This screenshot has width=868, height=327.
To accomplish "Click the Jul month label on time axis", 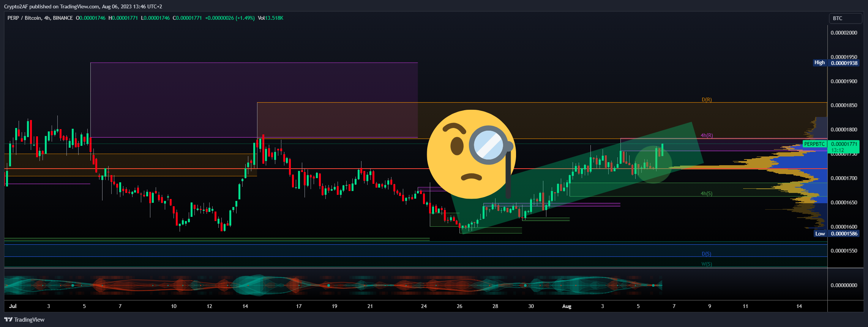I will click(x=13, y=306).
